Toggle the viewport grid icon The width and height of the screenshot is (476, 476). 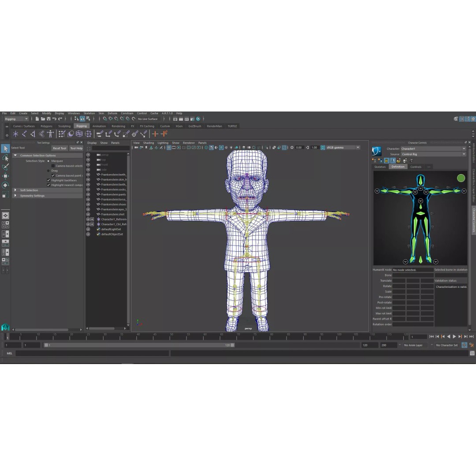pos(169,148)
